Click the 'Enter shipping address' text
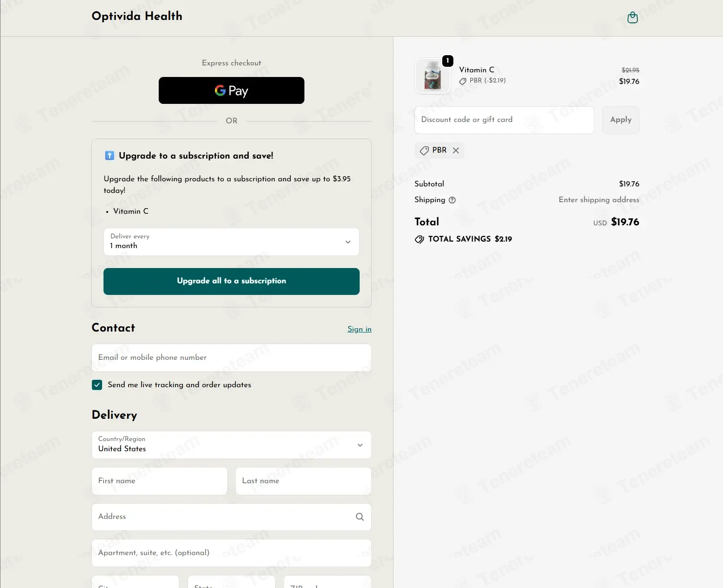Screen dimensions: 723x588 [599, 200]
